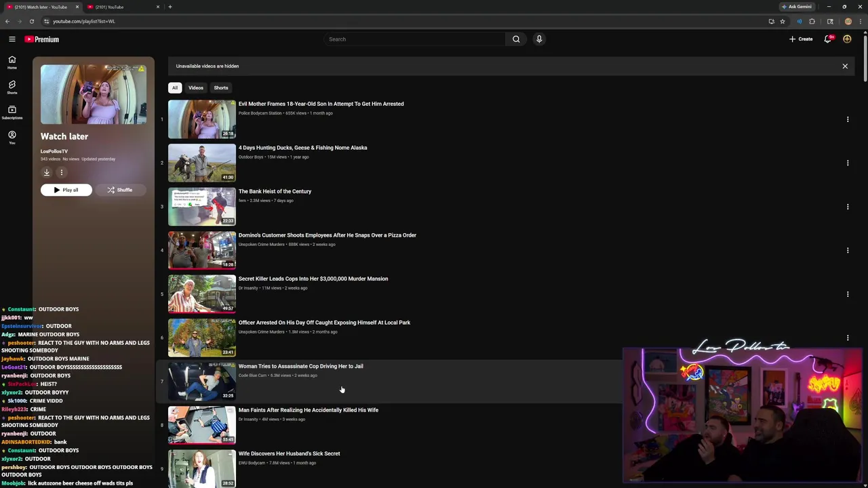The width and height of the screenshot is (868, 488).
Task: Open options for Officer Arrested On Day Off video
Action: point(848,338)
